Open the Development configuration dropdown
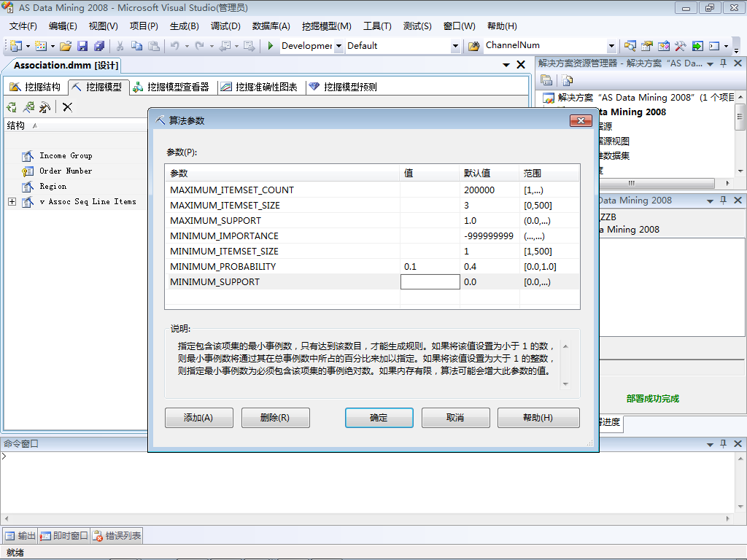Screen dimensions: 747x560 338,46
